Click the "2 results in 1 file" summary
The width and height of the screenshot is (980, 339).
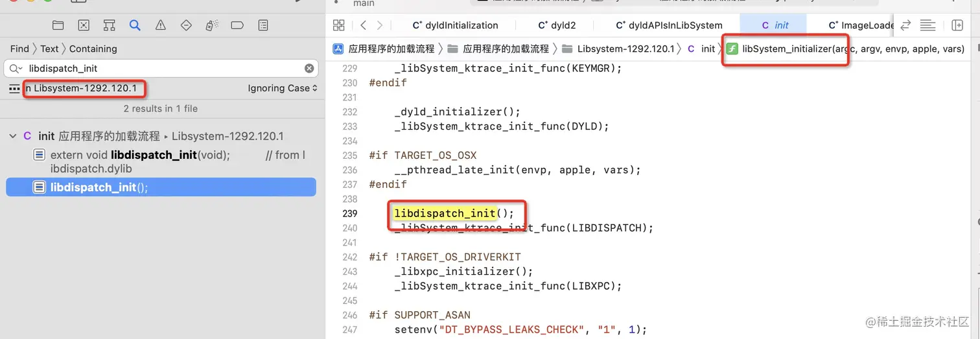tap(161, 108)
